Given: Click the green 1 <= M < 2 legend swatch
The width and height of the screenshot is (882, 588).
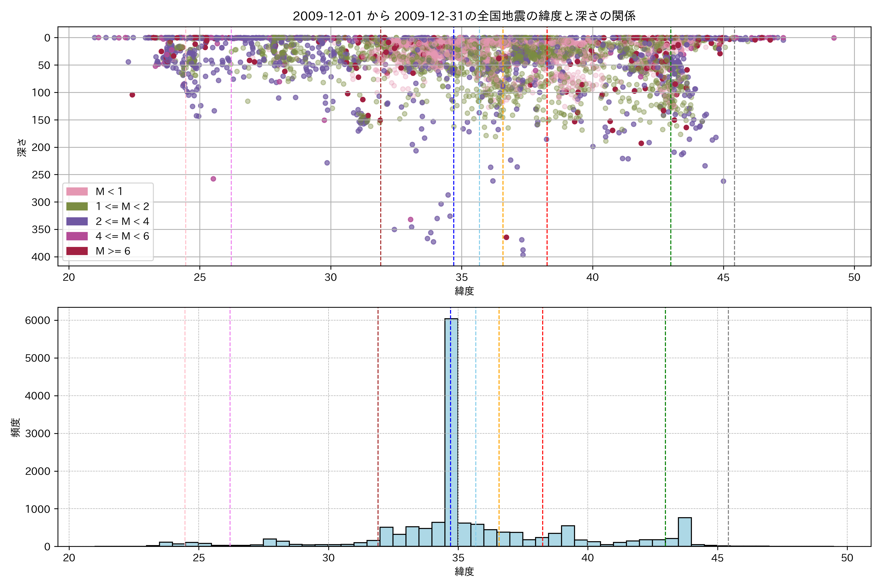Looking at the screenshot, I should click(x=77, y=207).
